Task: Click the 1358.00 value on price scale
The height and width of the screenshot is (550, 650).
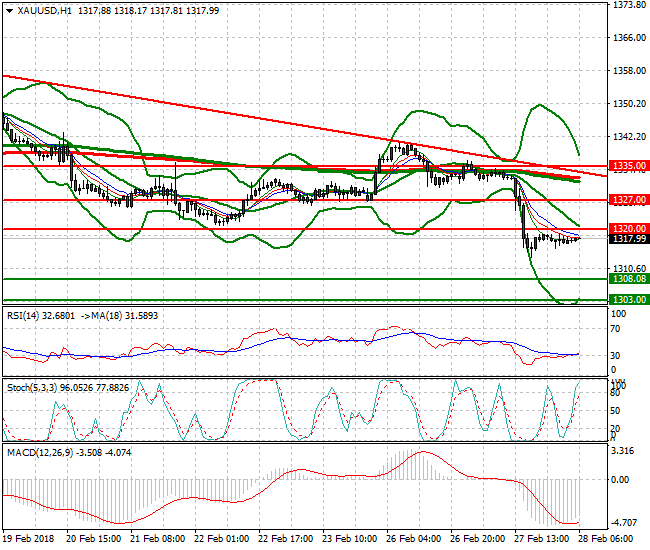Action: (x=628, y=71)
